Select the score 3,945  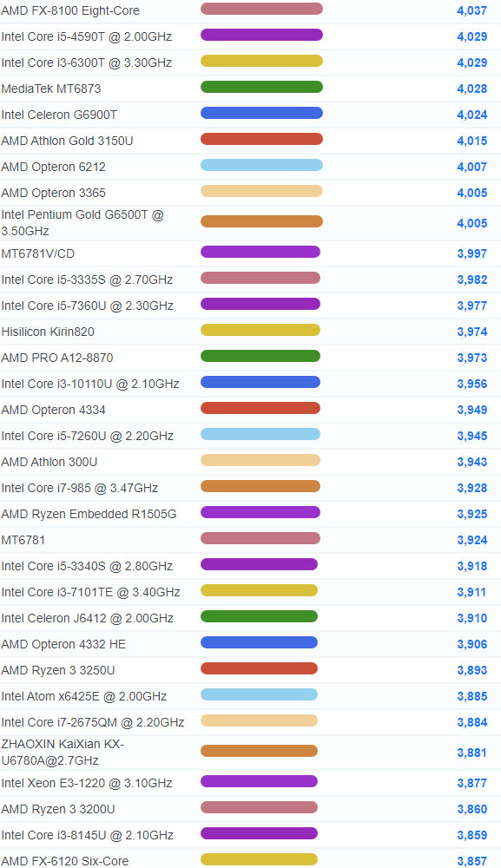(x=471, y=436)
